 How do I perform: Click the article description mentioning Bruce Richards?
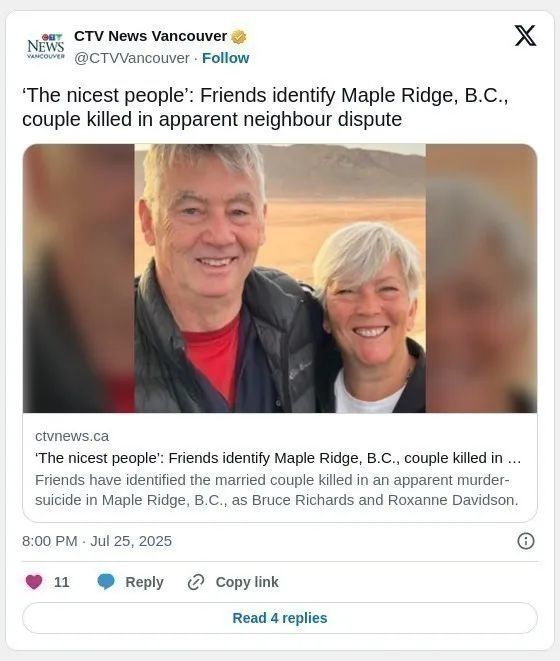point(277,490)
